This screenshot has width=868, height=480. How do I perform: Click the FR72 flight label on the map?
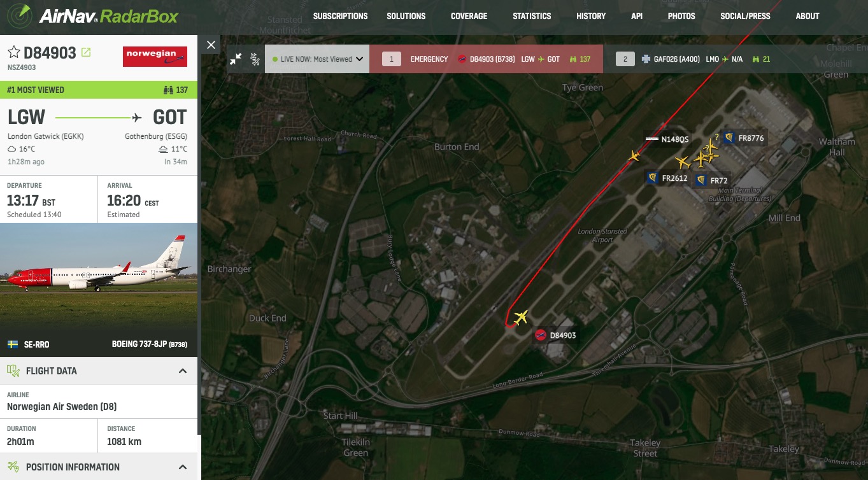719,181
